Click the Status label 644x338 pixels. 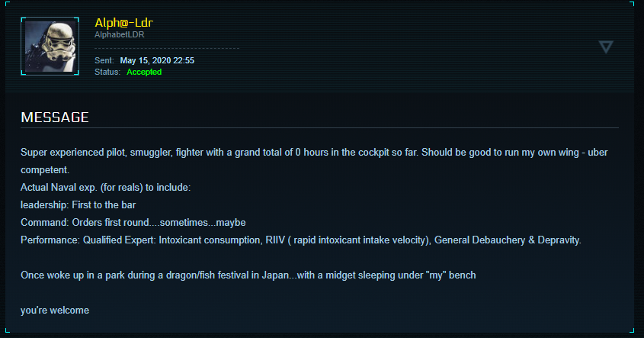point(107,72)
